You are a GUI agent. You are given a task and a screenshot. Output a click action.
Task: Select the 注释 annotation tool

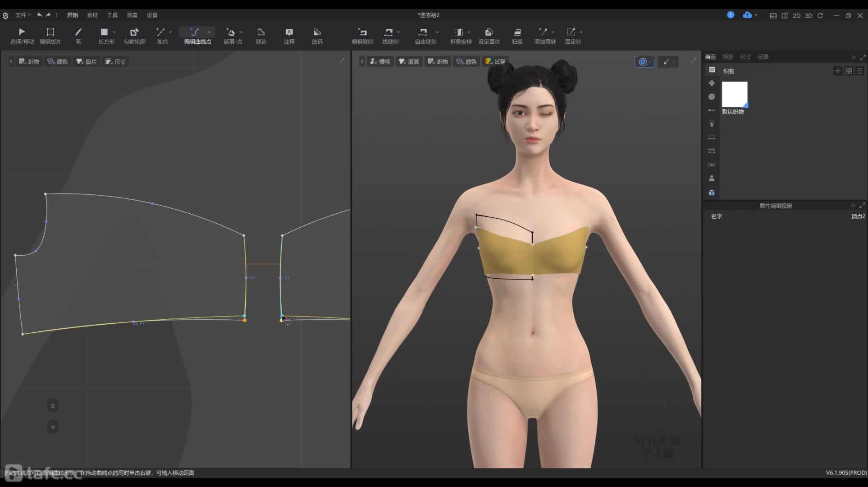click(x=289, y=36)
